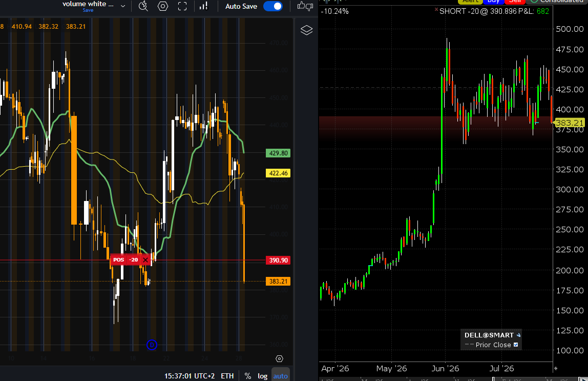
Task: Open the quick search lightning icon
Action: (143, 6)
